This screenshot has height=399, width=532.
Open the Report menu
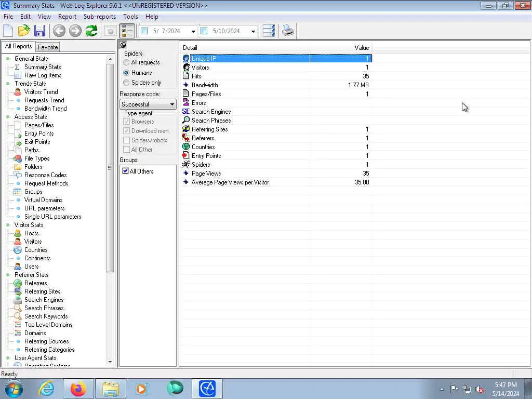click(x=67, y=17)
